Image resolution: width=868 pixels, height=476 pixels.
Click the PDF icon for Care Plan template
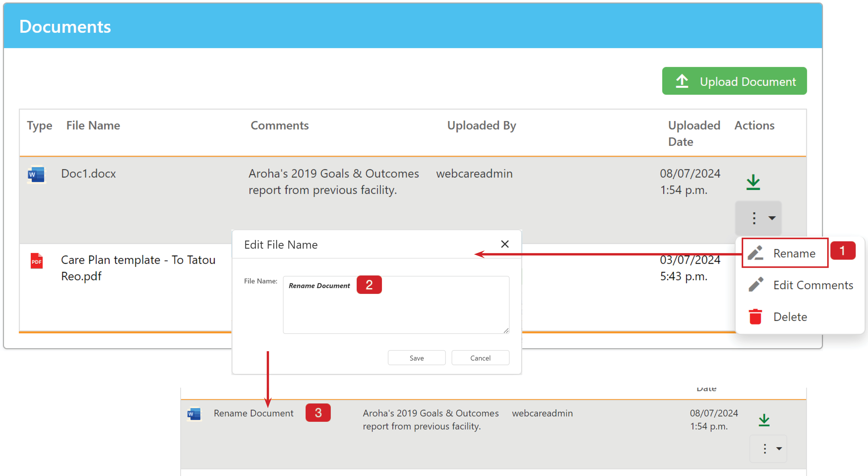(x=37, y=261)
